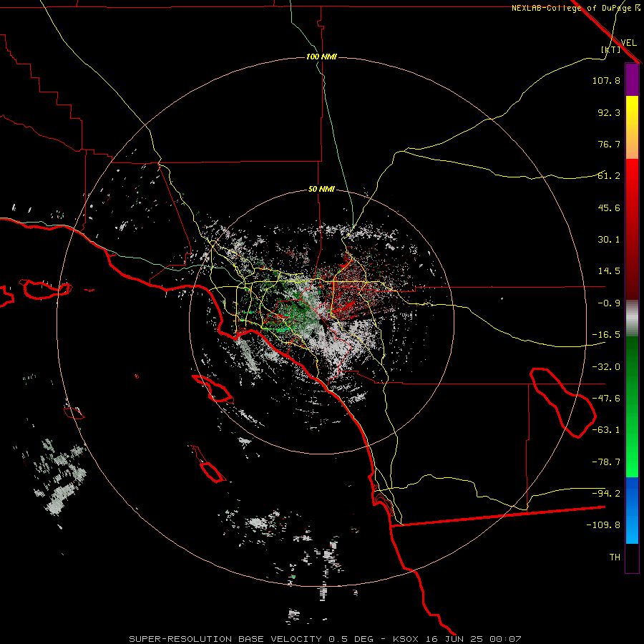Click the green segment of velocity color bar

coord(632,406)
